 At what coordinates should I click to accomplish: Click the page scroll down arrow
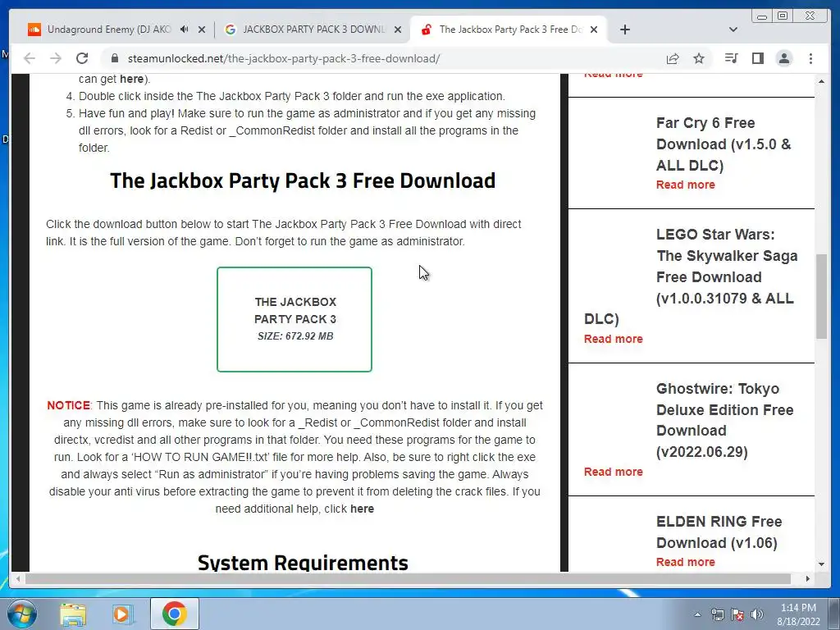tap(822, 564)
